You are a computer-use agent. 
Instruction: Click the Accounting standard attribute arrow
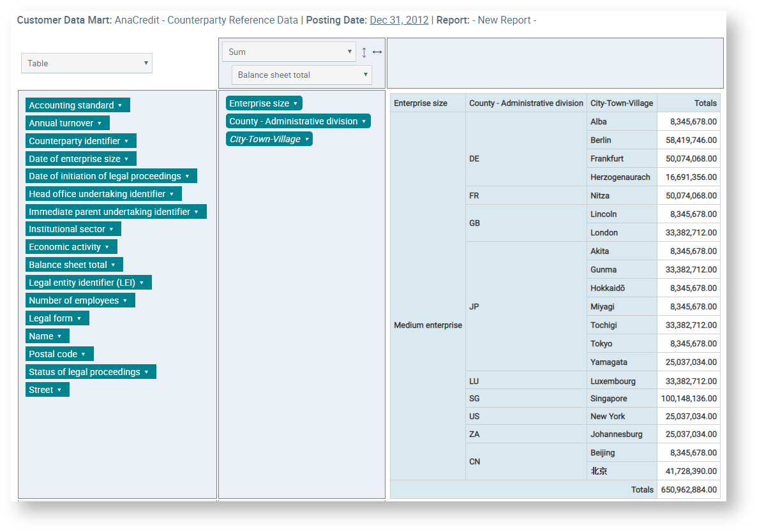click(120, 105)
